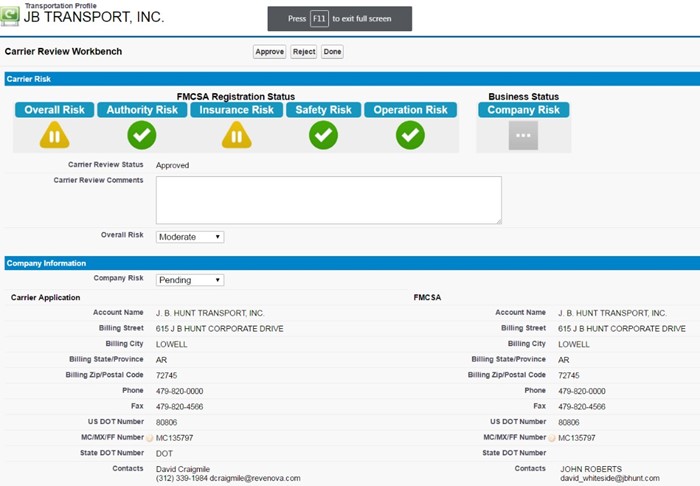
Task: Select the Company Risk tab header
Action: coord(523,110)
